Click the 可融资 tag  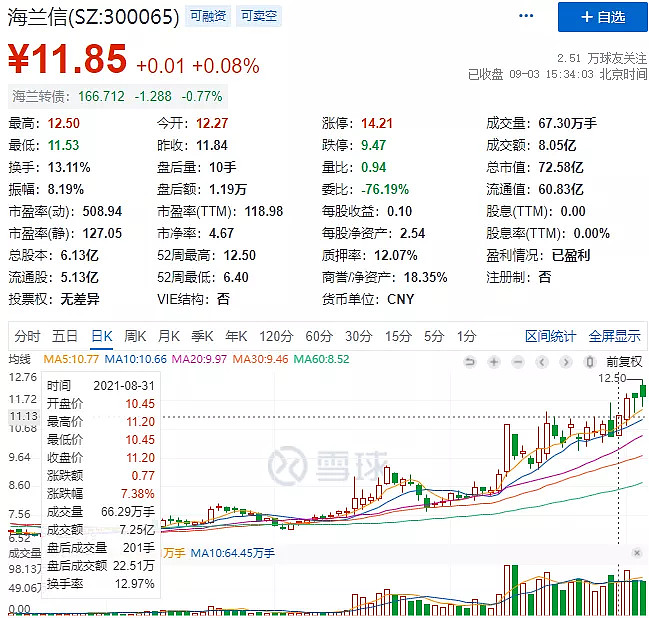pos(208,16)
